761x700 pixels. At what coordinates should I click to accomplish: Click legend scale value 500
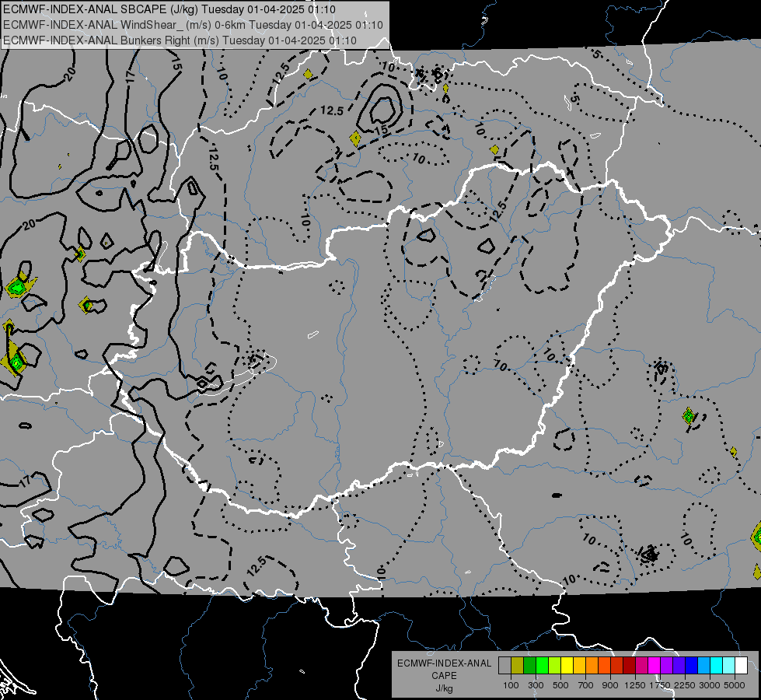(x=560, y=685)
